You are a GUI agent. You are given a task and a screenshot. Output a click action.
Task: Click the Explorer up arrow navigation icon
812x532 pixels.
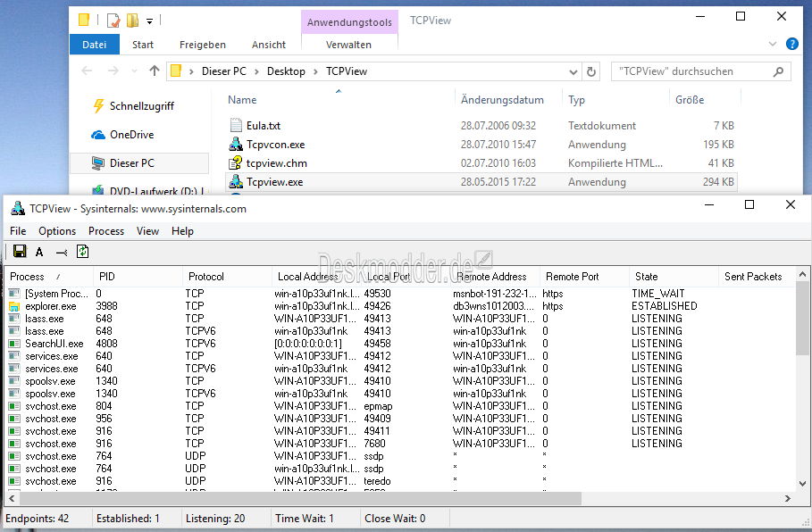click(155, 71)
